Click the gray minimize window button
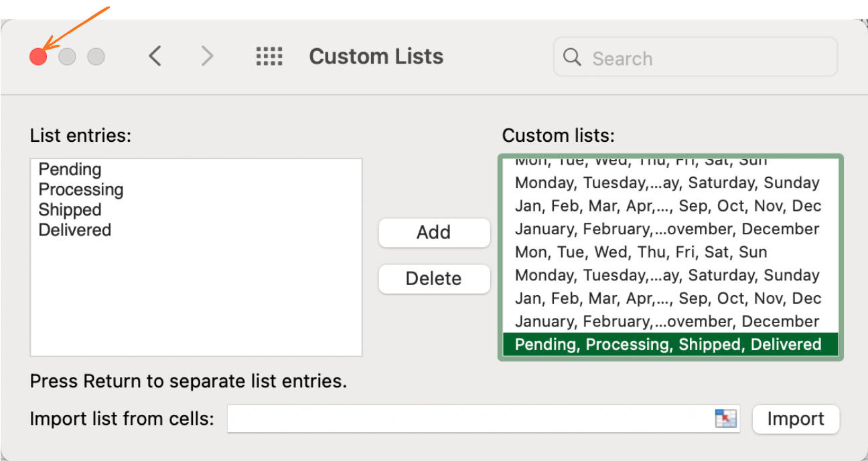868x461 pixels. coord(67,57)
